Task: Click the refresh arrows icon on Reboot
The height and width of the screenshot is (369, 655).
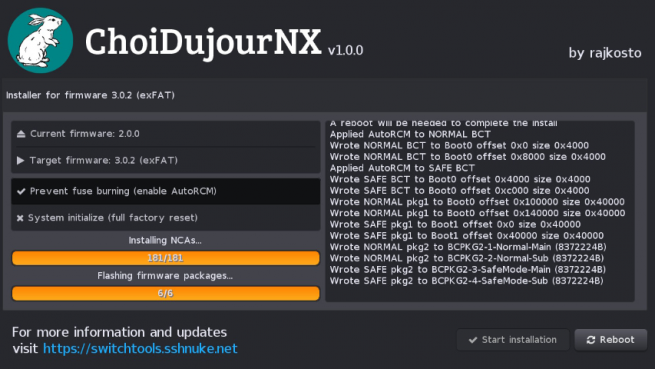Action: tap(591, 340)
